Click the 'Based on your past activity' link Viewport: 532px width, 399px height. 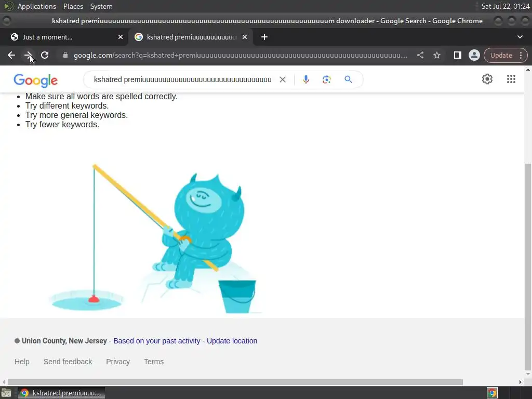[157, 341]
